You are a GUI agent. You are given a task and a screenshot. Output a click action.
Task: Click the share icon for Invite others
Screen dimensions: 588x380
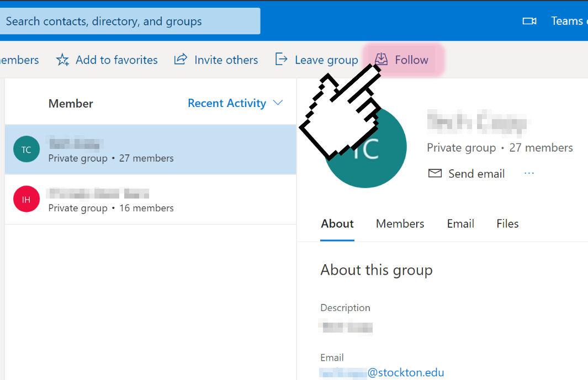(181, 60)
